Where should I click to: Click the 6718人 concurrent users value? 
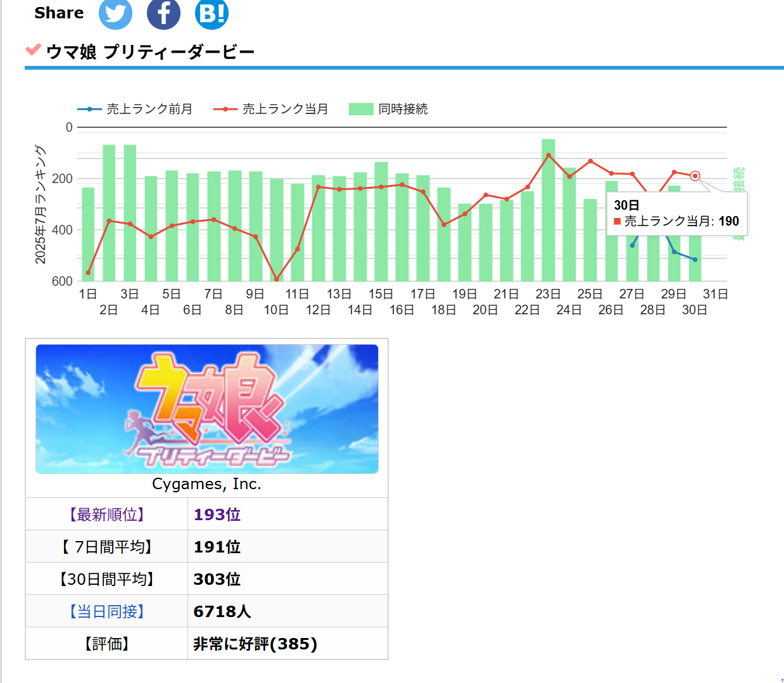pos(222,611)
